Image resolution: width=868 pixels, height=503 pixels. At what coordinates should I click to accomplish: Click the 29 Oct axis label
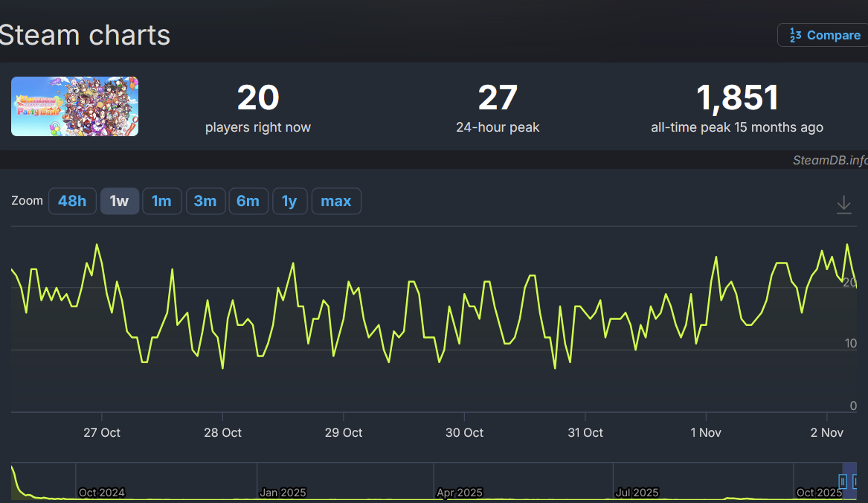344,432
